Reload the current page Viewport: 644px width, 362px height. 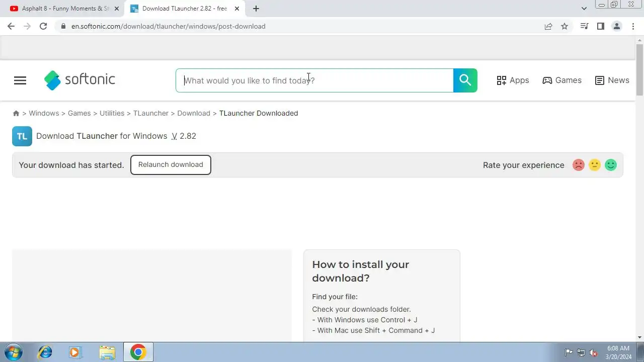43,26
